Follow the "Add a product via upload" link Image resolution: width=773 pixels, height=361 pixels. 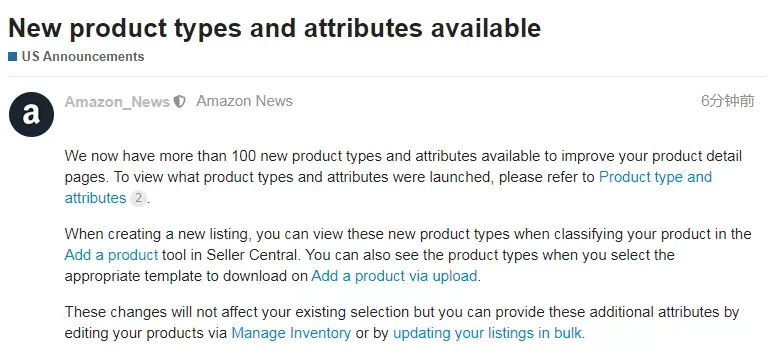click(394, 276)
